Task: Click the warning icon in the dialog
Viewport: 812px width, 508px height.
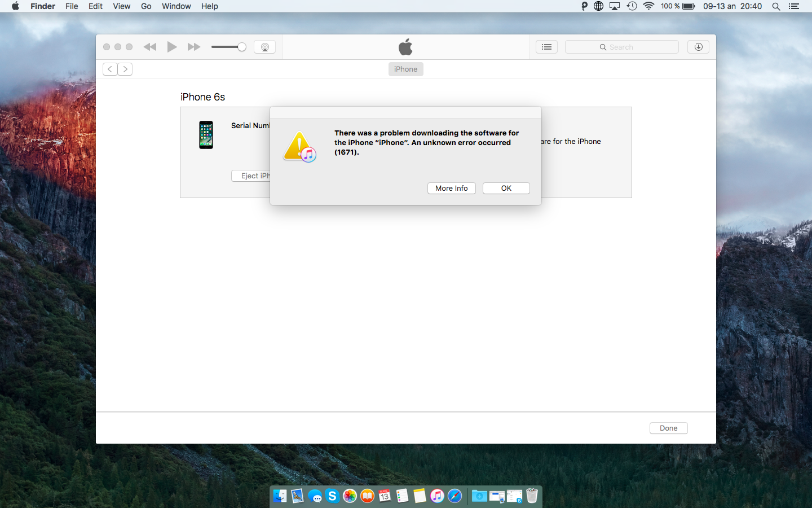Action: click(x=299, y=147)
